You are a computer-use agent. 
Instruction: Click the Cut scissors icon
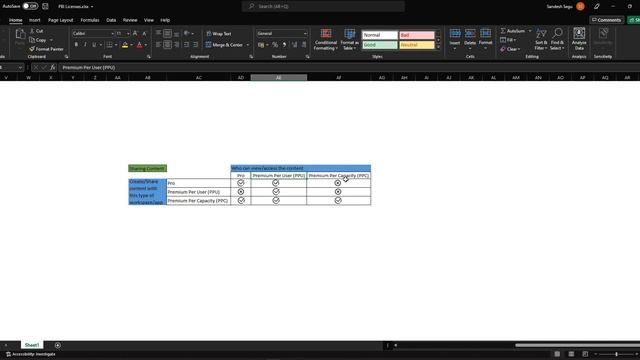tap(32, 31)
